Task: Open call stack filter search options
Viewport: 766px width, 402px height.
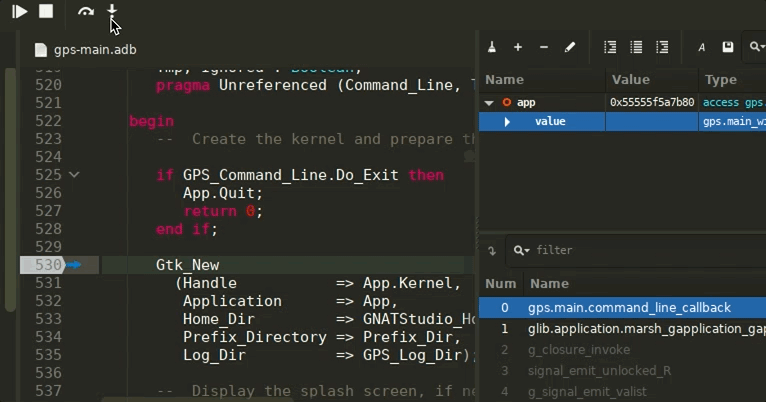Action: (x=521, y=251)
